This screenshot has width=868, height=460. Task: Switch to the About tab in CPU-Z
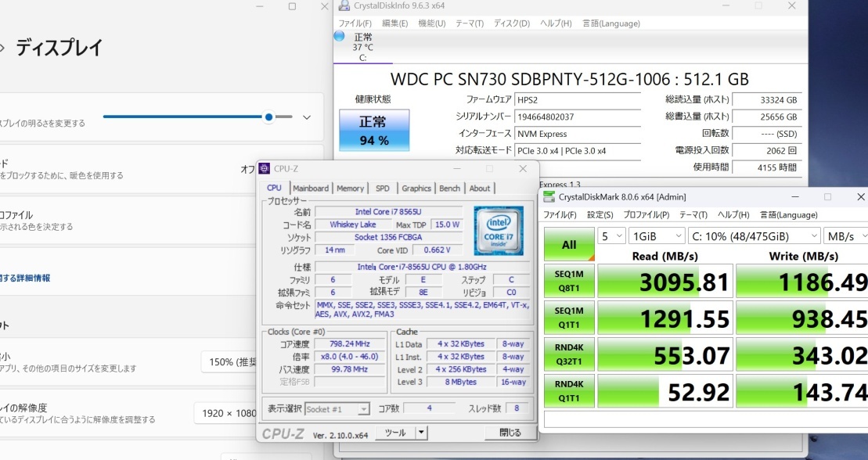(479, 189)
